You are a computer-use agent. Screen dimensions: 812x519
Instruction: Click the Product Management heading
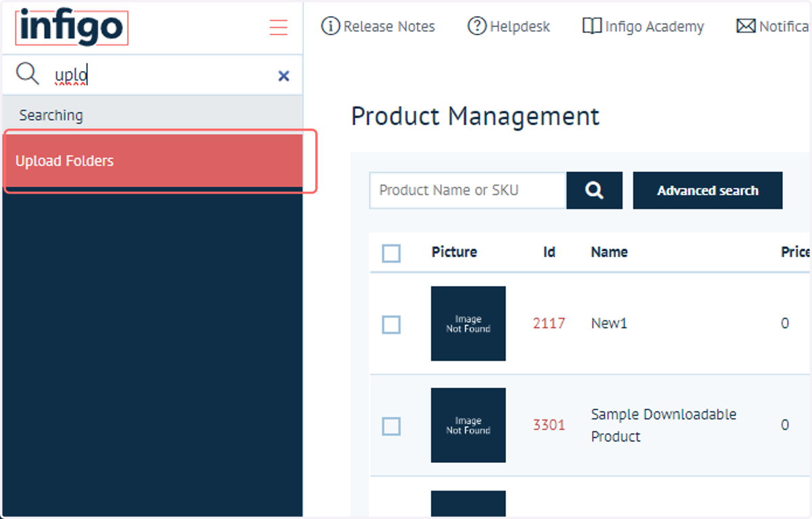click(x=475, y=116)
